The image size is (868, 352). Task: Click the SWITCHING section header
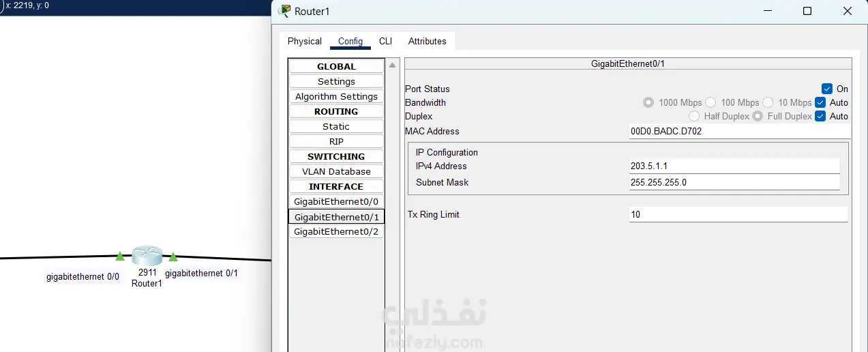(x=336, y=156)
